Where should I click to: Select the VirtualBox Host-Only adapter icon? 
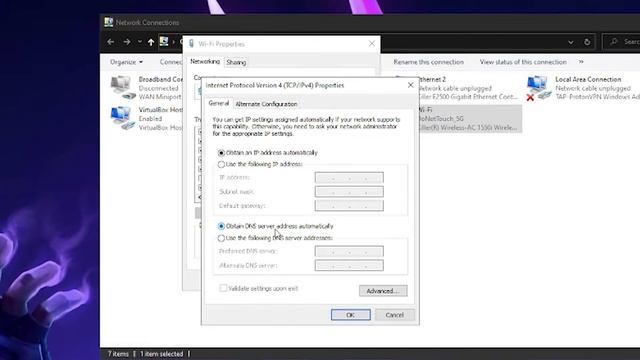122,118
